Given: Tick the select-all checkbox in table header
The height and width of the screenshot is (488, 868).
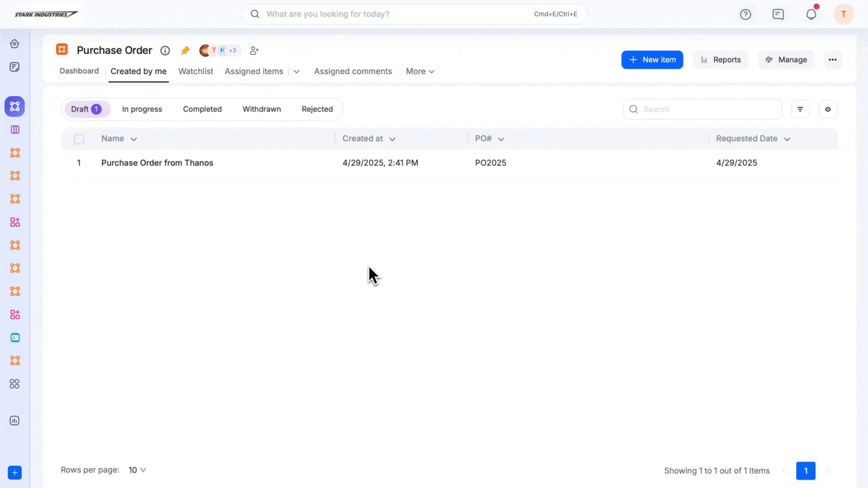Looking at the screenshot, I should (x=79, y=139).
